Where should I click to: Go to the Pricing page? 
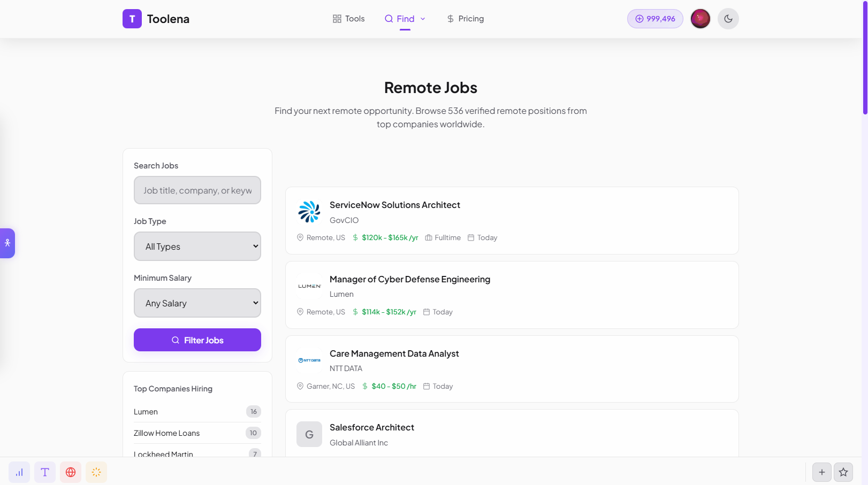click(x=465, y=19)
